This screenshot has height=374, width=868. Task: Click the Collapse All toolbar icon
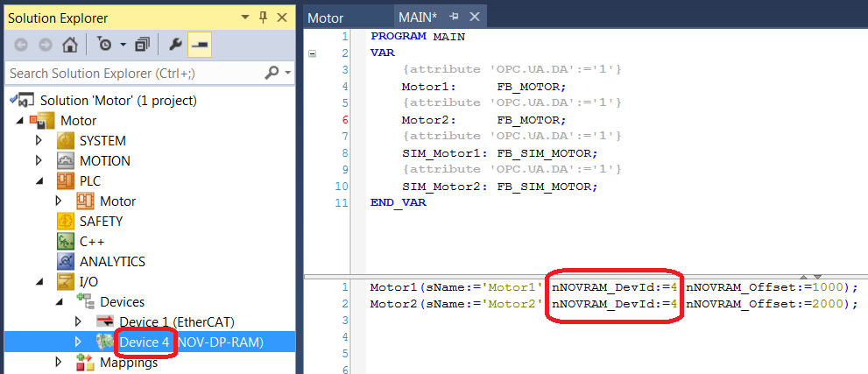pos(143,45)
